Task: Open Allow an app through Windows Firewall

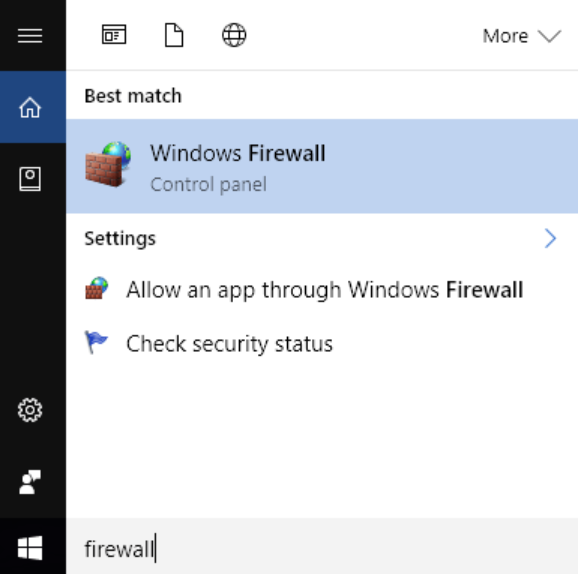Action: click(x=322, y=289)
